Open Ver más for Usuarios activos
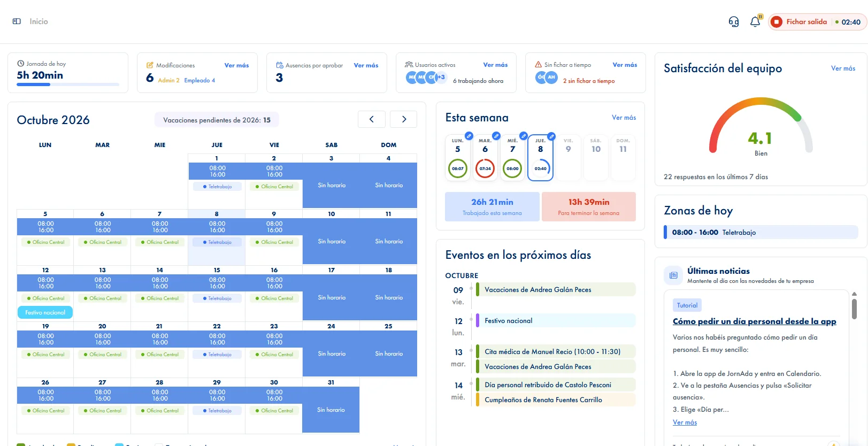The height and width of the screenshot is (446, 868). [x=495, y=65]
